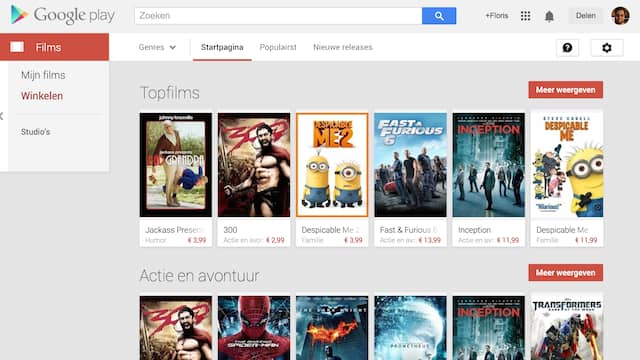Viewport: 640px width, 360px height.
Task: Open the help question mark icon
Action: (567, 48)
